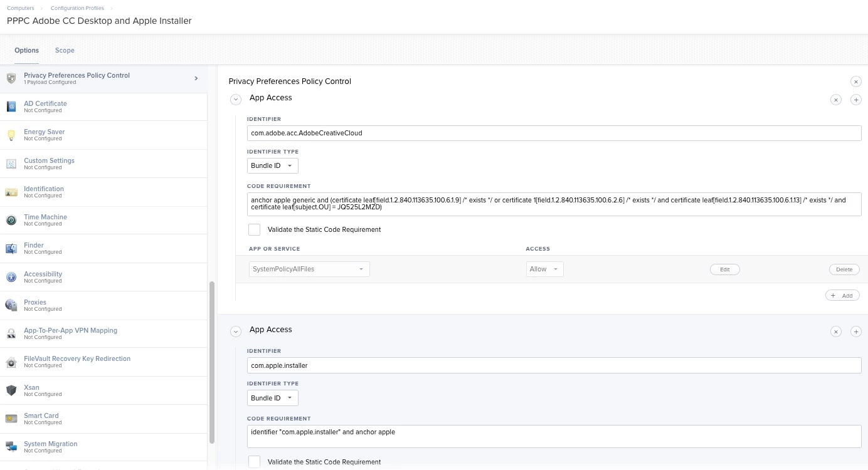Open the Proxies payload icon

[x=11, y=305]
